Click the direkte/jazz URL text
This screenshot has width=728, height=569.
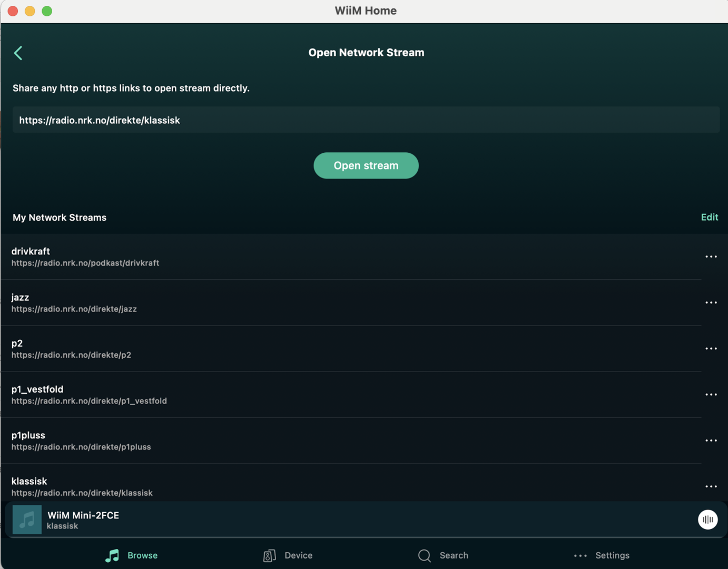coord(74,309)
